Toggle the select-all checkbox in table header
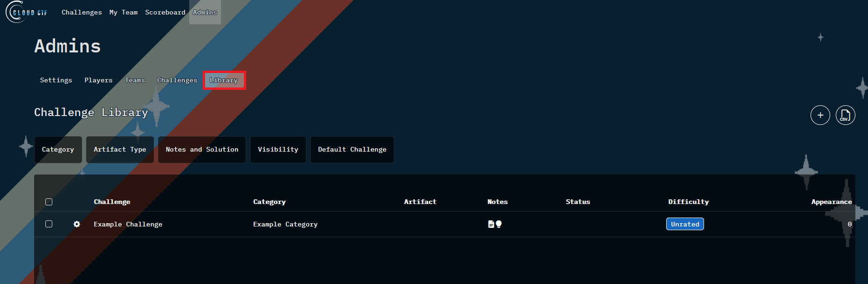The width and height of the screenshot is (868, 284). tap(49, 202)
